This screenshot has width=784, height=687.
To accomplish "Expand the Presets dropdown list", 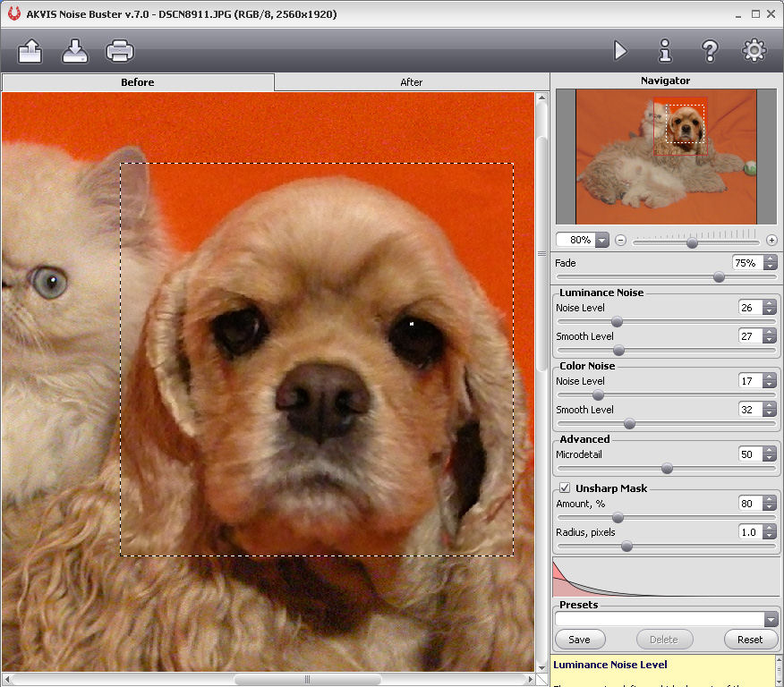I will 771,619.
